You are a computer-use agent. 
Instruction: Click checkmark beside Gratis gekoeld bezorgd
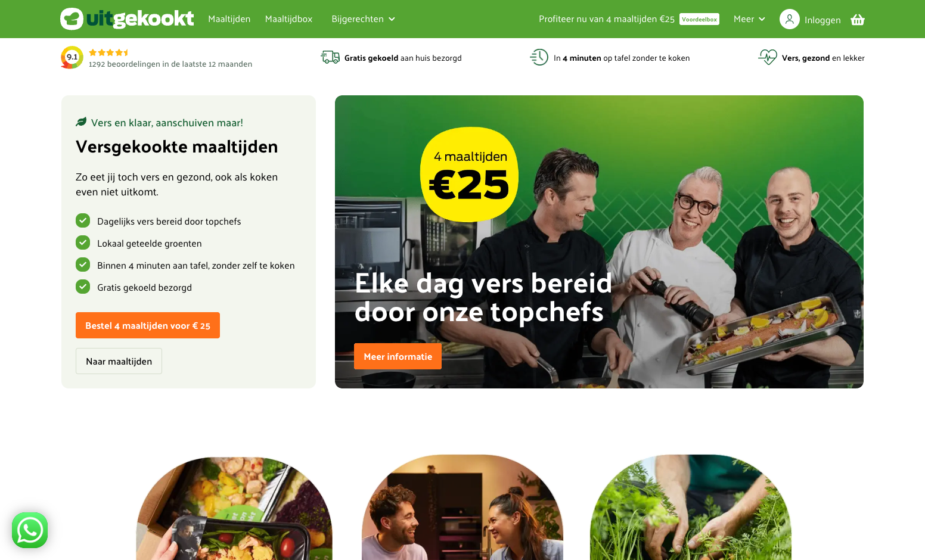tap(83, 287)
